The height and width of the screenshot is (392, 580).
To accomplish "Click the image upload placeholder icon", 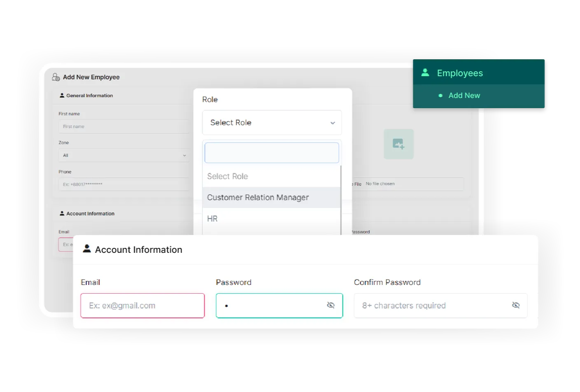I will [398, 144].
